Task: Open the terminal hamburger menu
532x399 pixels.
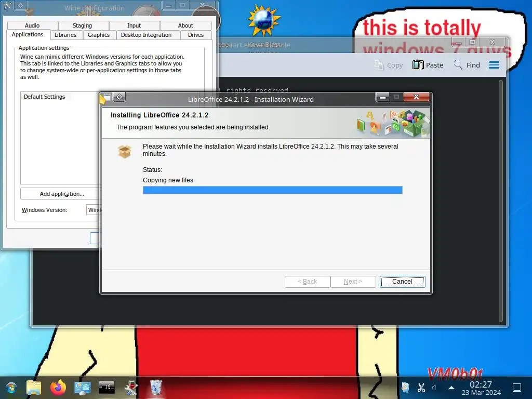Action: click(494, 65)
